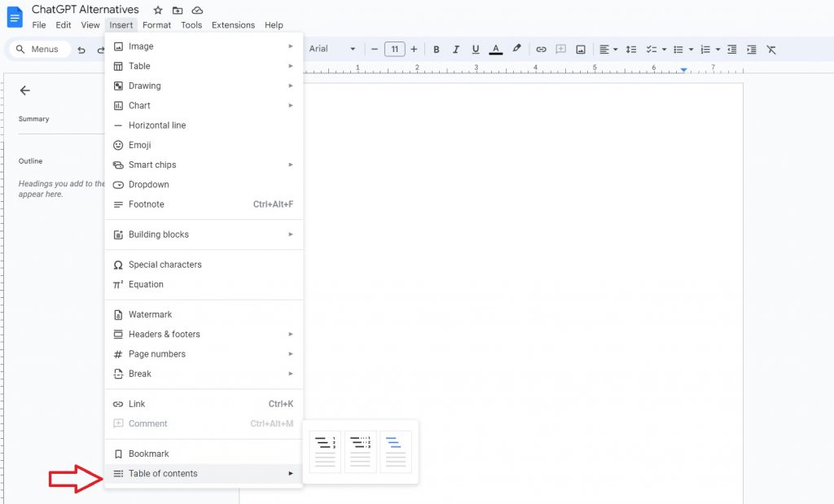834x504 pixels.
Task: Collapse the document outline panel
Action: (x=24, y=91)
